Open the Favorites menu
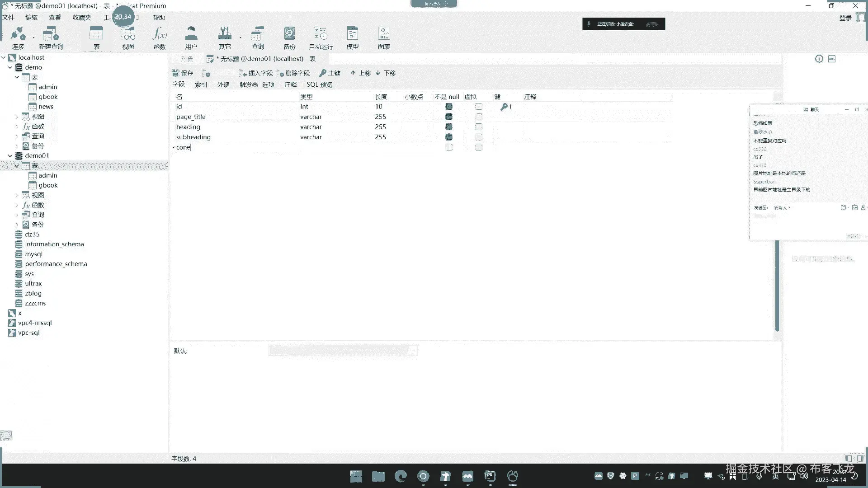 (x=82, y=18)
